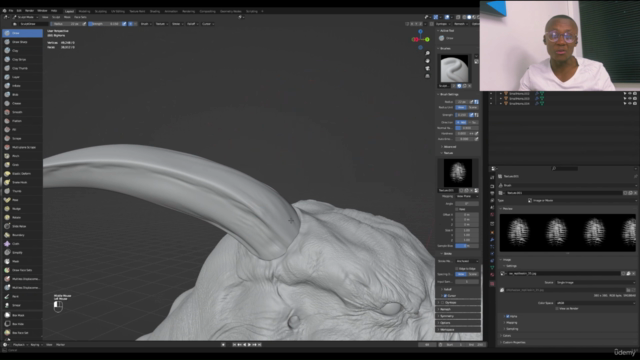Adjust the Strength slider in header
640x360 pixels.
coord(104,24)
